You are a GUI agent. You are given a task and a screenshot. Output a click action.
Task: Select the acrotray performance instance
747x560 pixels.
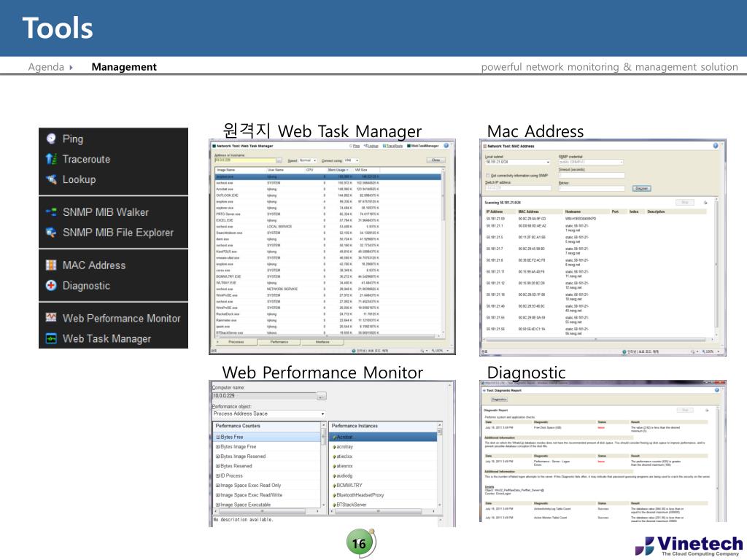(383, 447)
